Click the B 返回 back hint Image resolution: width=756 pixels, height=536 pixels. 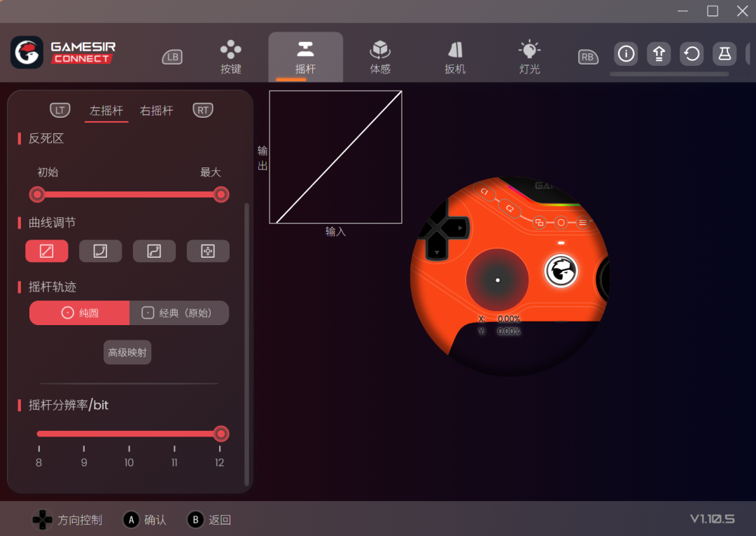(209, 520)
